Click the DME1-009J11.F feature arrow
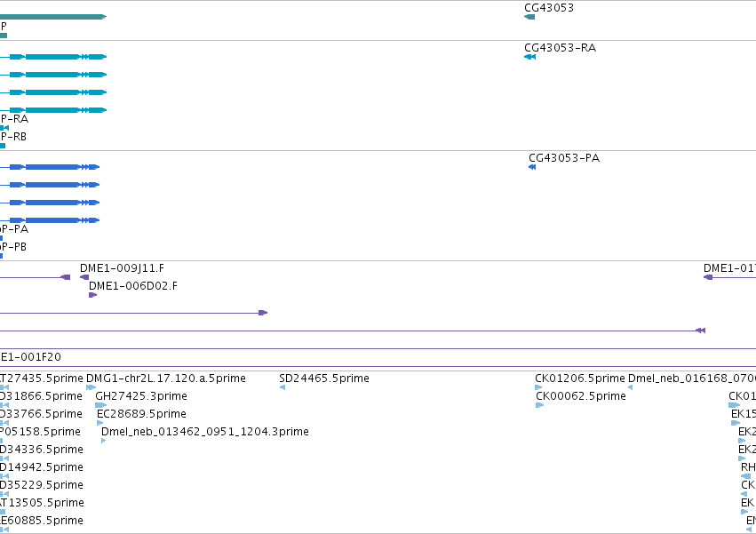 pyautogui.click(x=84, y=277)
